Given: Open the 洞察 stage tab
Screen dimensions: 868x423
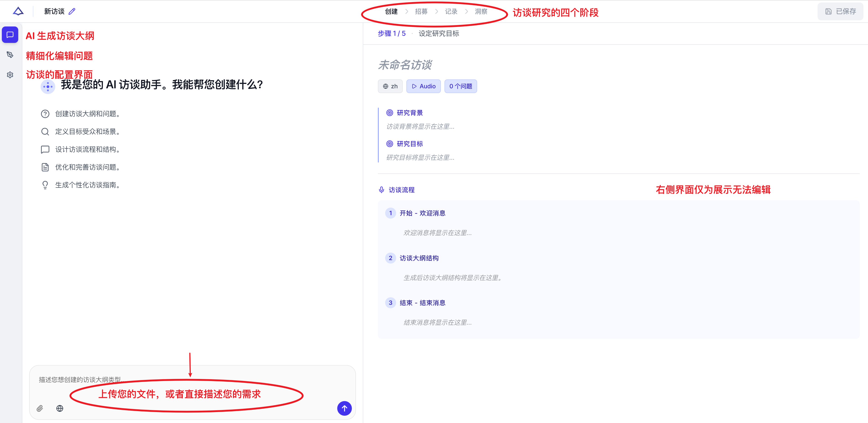Looking at the screenshot, I should pyautogui.click(x=481, y=11).
